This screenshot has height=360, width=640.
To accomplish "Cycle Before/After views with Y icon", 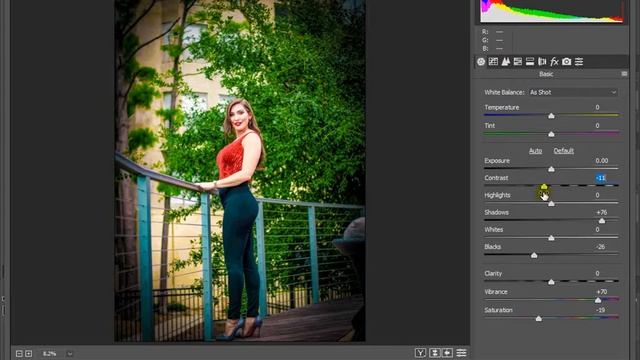I will pos(420,353).
